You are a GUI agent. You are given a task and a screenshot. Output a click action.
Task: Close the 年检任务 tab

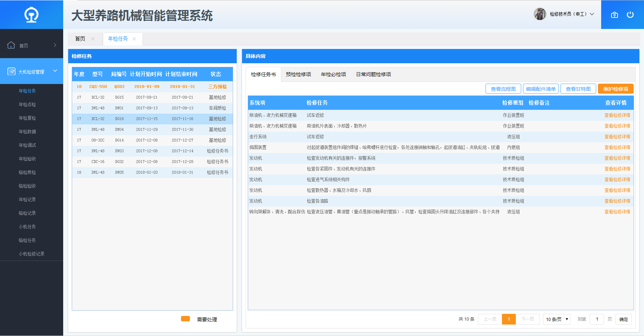(134, 39)
